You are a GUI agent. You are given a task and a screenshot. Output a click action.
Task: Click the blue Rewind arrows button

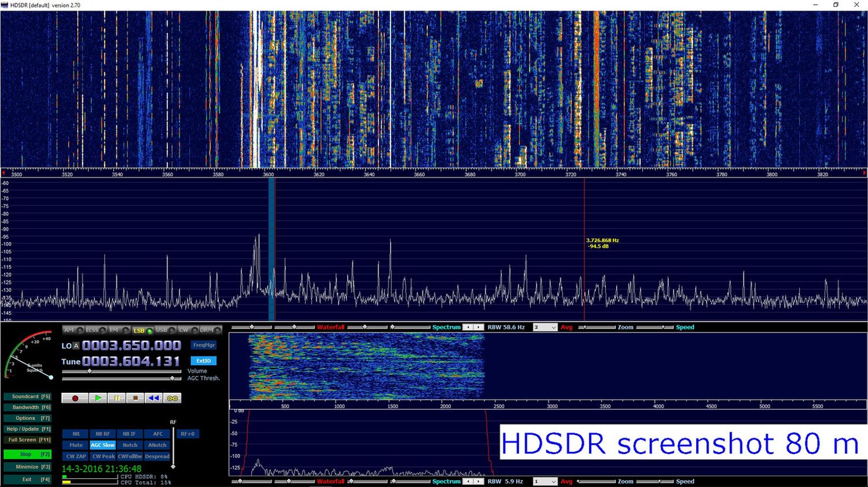click(x=153, y=398)
